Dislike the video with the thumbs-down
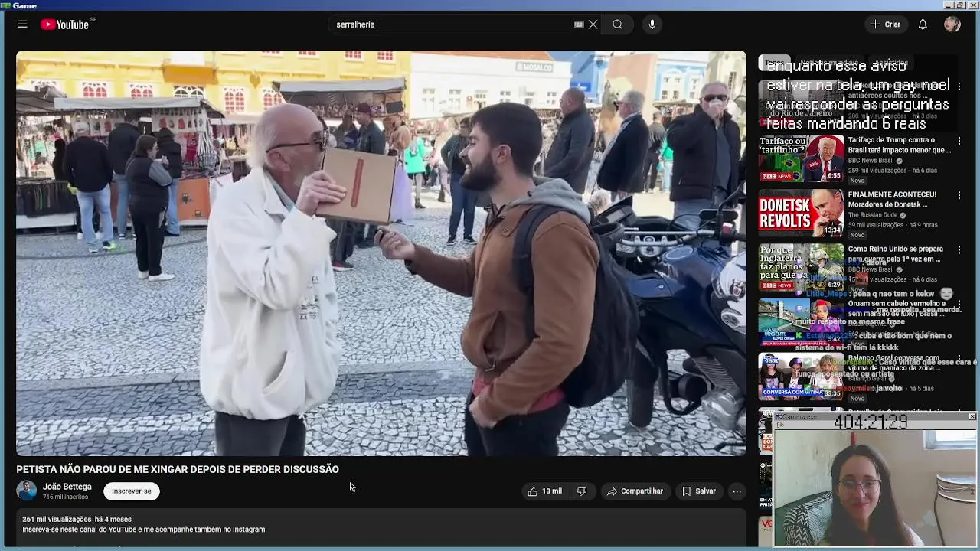 click(582, 491)
